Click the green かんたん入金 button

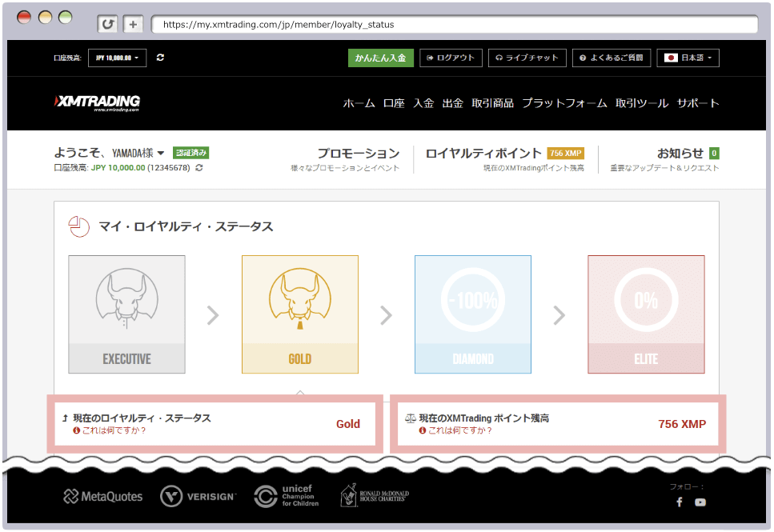380,58
